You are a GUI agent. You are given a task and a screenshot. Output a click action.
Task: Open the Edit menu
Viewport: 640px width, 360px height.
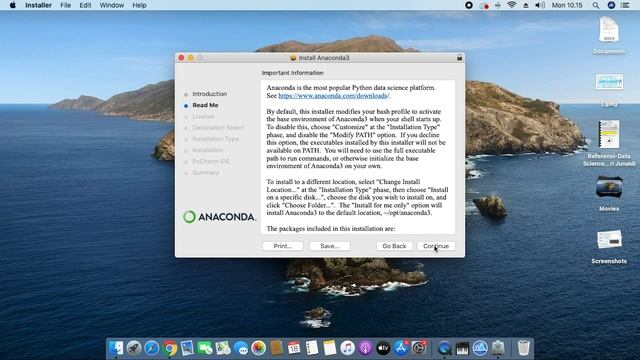coord(85,5)
